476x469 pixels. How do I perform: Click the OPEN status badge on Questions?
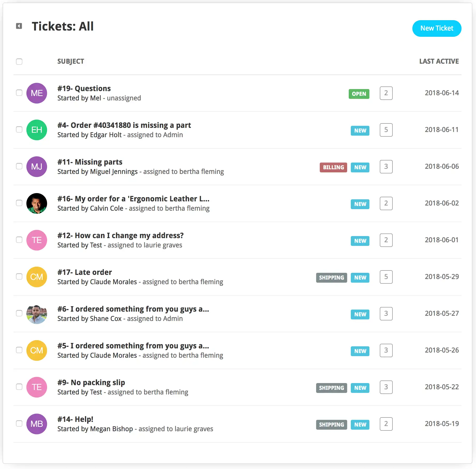[x=359, y=94]
